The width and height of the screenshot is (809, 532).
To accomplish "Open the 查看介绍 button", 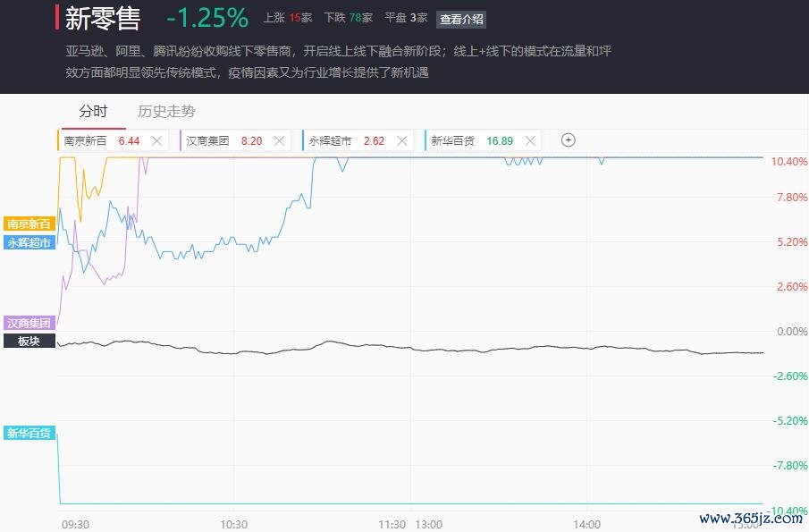I will [461, 20].
